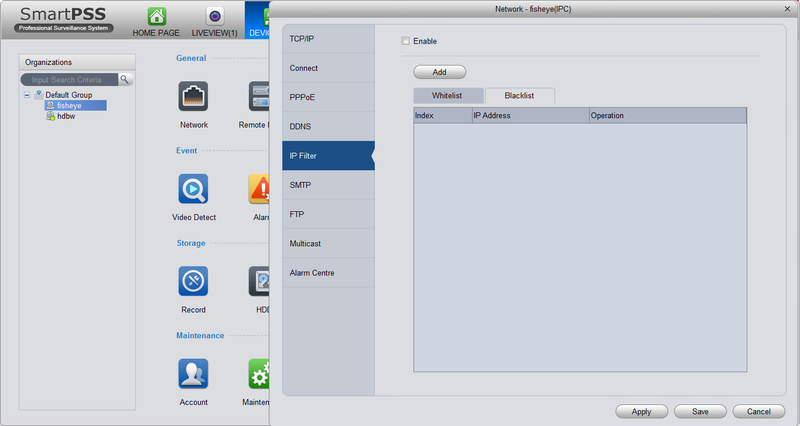Viewport: 800px width, 426px height.
Task: Open the Record storage icon
Action: (193, 281)
